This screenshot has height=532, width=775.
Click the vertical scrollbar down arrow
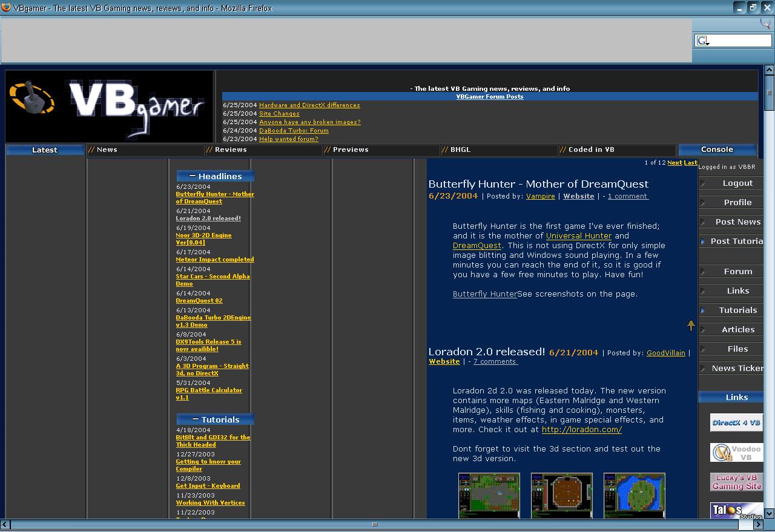click(x=770, y=513)
